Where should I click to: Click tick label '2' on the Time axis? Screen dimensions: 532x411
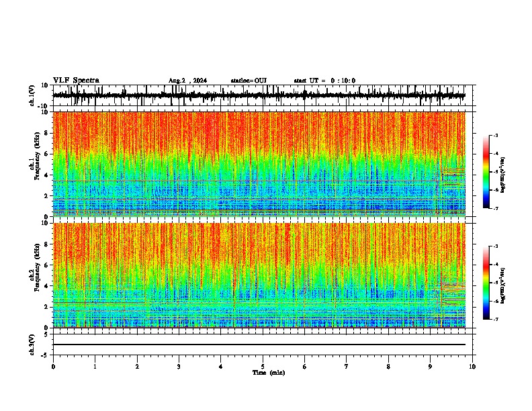(x=137, y=367)
